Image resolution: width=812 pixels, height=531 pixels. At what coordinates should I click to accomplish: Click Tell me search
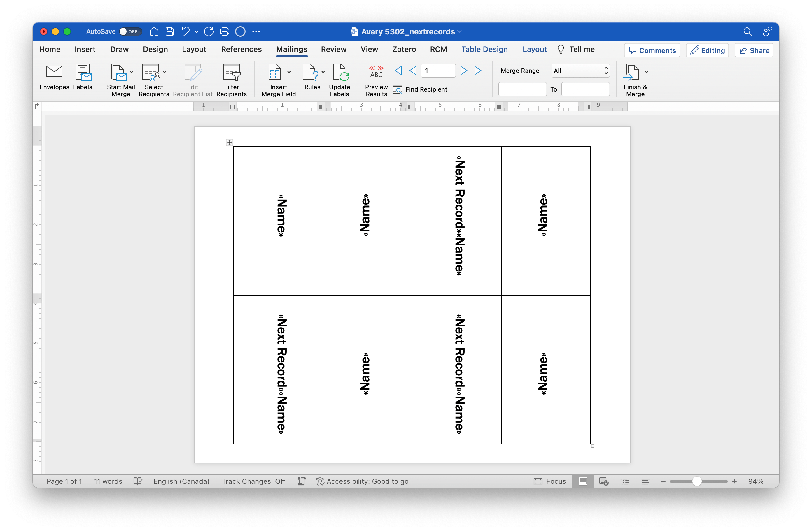pos(576,50)
